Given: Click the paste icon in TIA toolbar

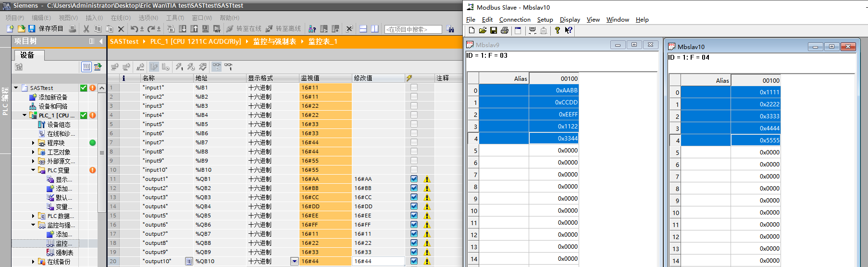Looking at the screenshot, I should coord(110,29).
